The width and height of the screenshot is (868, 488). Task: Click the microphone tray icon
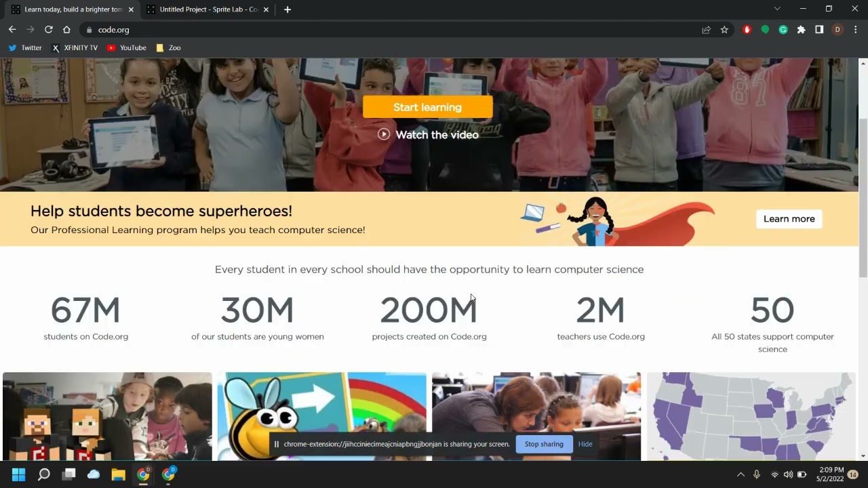coord(757,474)
